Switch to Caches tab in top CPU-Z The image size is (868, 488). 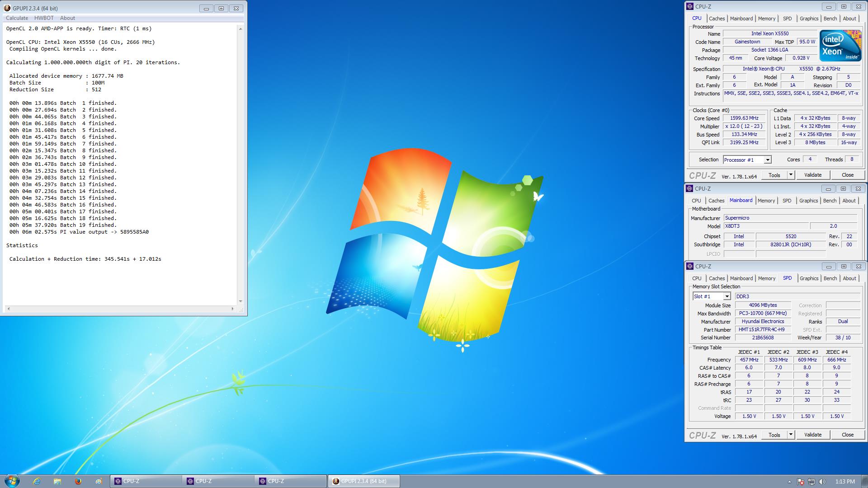click(717, 19)
